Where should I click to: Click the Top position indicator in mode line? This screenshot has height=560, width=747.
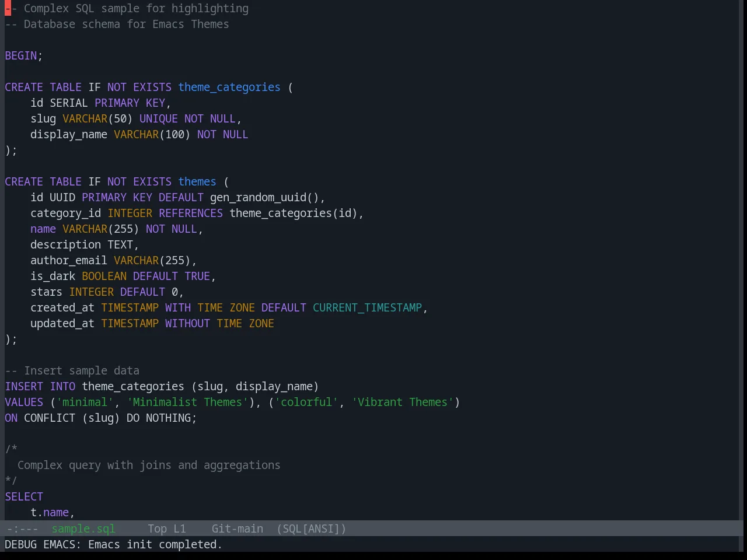pyautogui.click(x=157, y=528)
